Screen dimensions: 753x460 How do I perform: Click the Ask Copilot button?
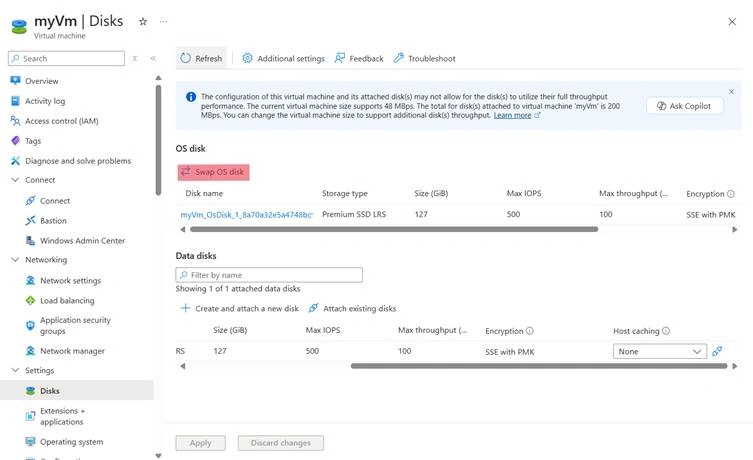(684, 106)
